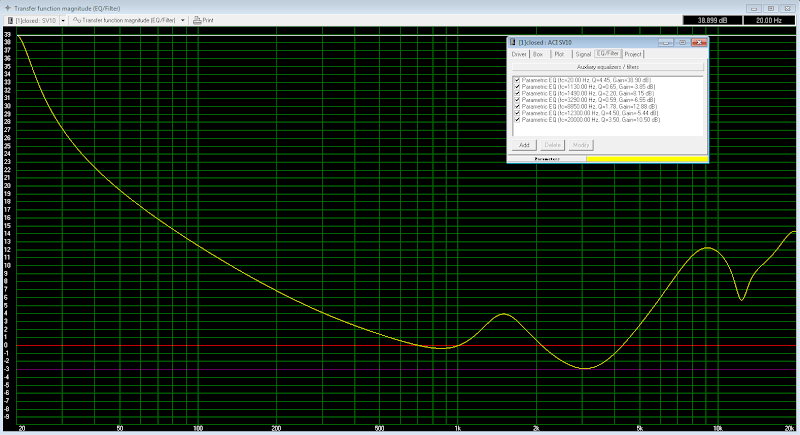Click the main window title bar icon

[7, 6]
